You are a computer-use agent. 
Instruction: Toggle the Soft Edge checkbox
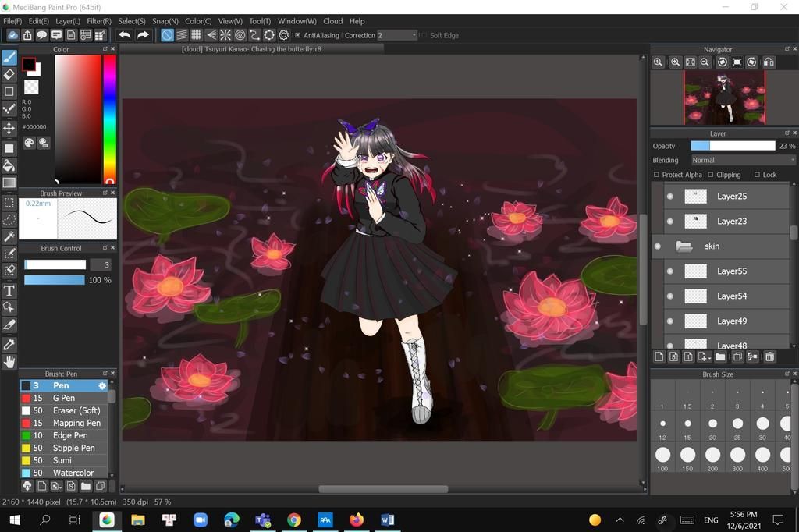pos(424,35)
